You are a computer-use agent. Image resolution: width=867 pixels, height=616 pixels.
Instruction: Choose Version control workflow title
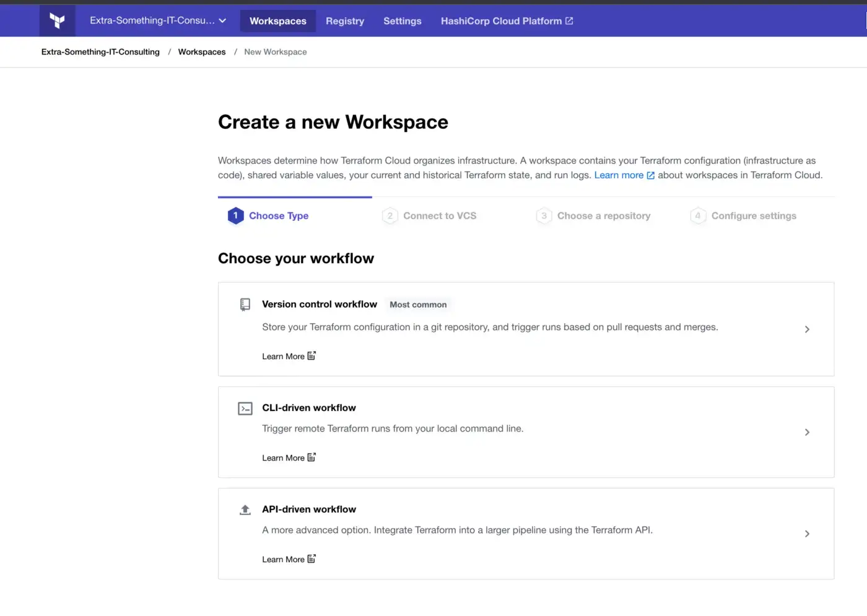(x=320, y=304)
